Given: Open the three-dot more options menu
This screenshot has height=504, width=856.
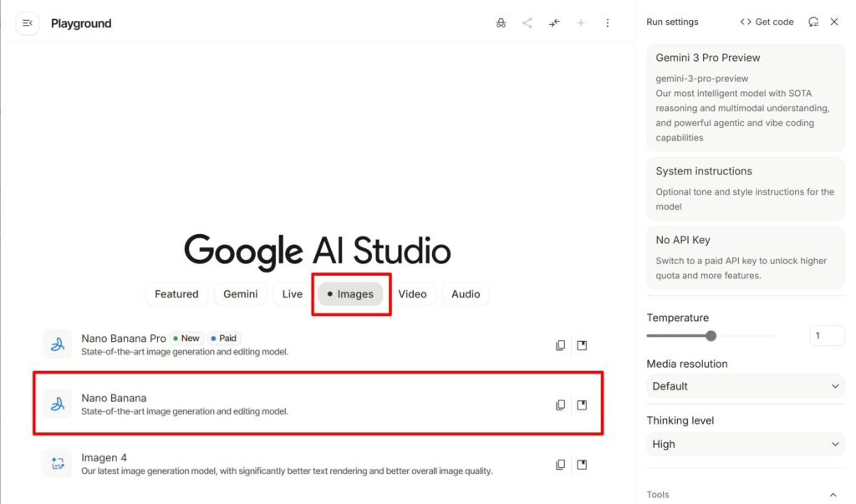Looking at the screenshot, I should click(x=608, y=23).
